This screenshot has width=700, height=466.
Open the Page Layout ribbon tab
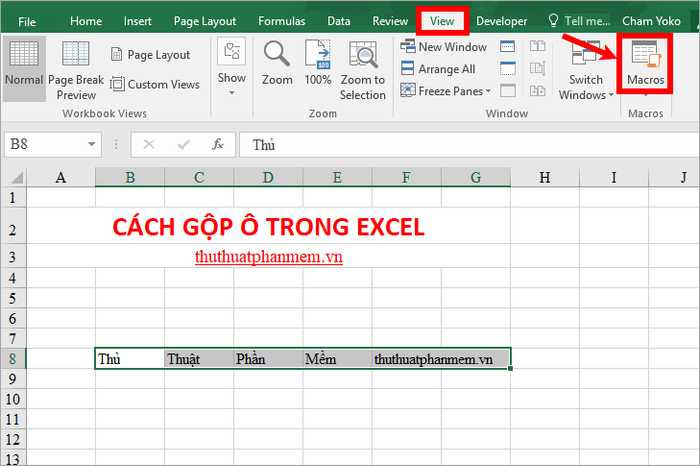[x=205, y=21]
